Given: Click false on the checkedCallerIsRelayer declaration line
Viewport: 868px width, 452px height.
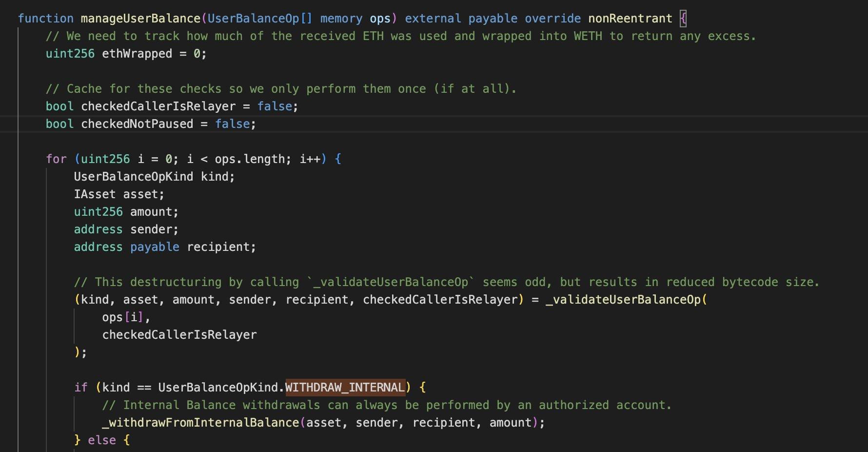Looking at the screenshot, I should pos(275,106).
